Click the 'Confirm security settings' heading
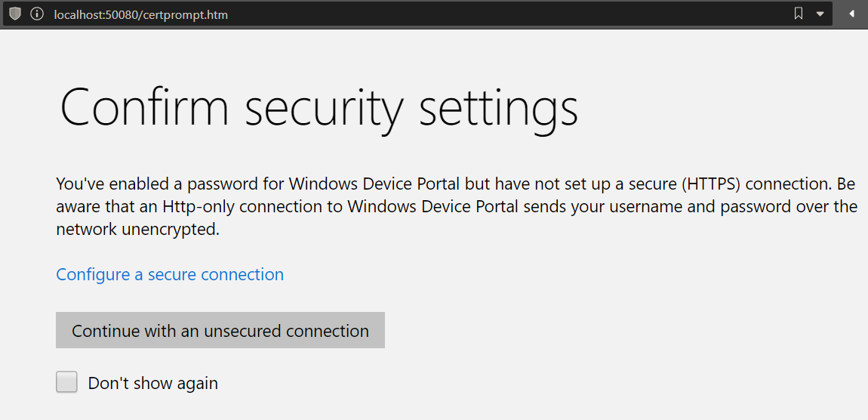868x420 pixels. pos(319,108)
